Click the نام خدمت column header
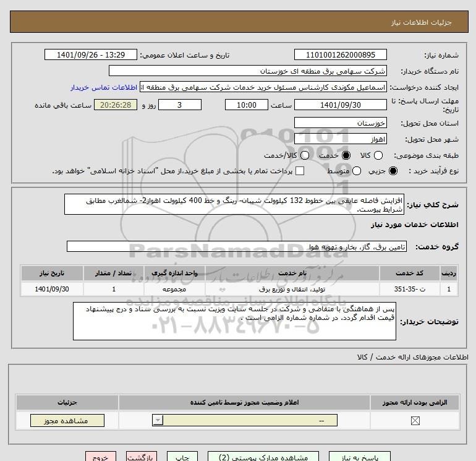Screen dimensions: 476x461 coord(292,273)
